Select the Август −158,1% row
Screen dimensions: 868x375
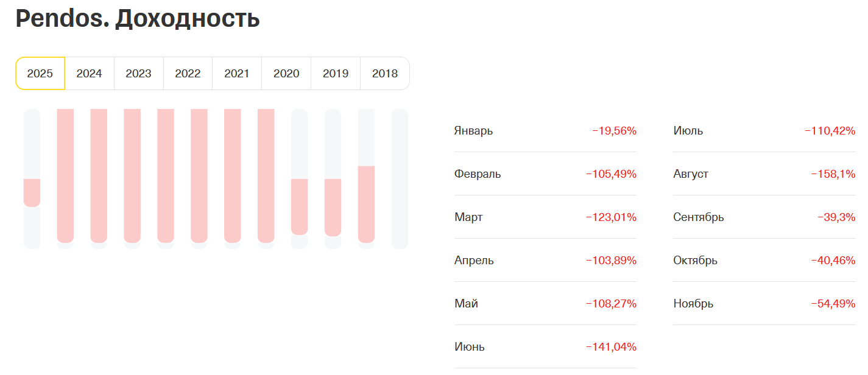pos(764,174)
